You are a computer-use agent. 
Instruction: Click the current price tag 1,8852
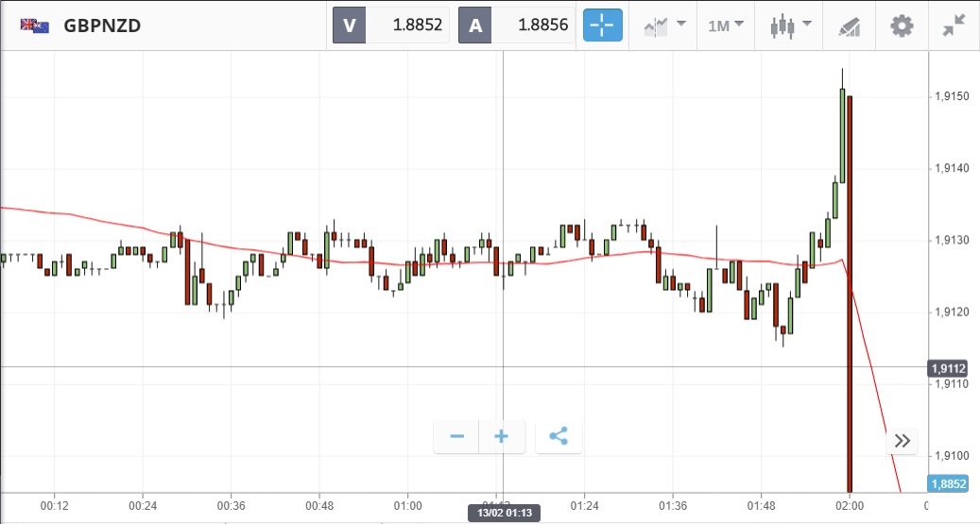(x=948, y=483)
